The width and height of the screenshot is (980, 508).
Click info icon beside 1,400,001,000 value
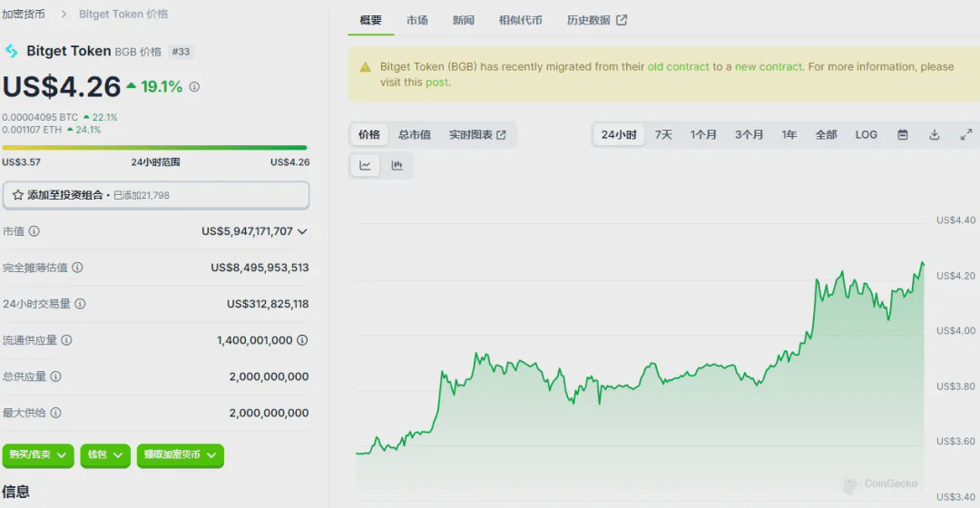302,340
